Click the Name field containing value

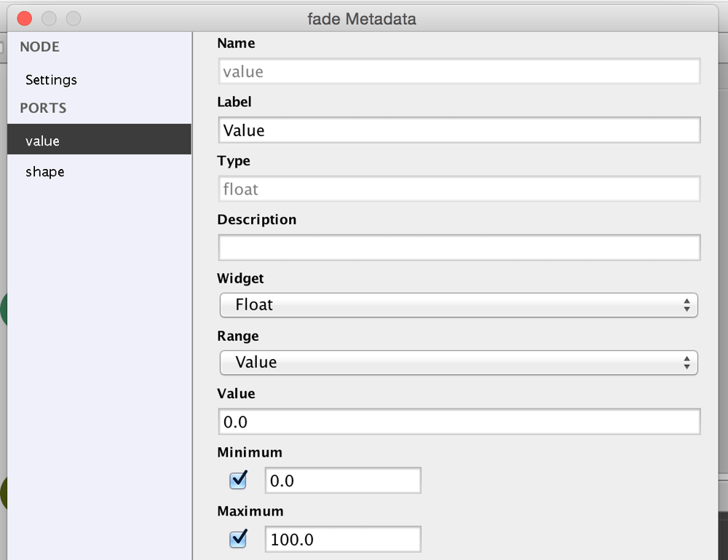click(x=459, y=71)
